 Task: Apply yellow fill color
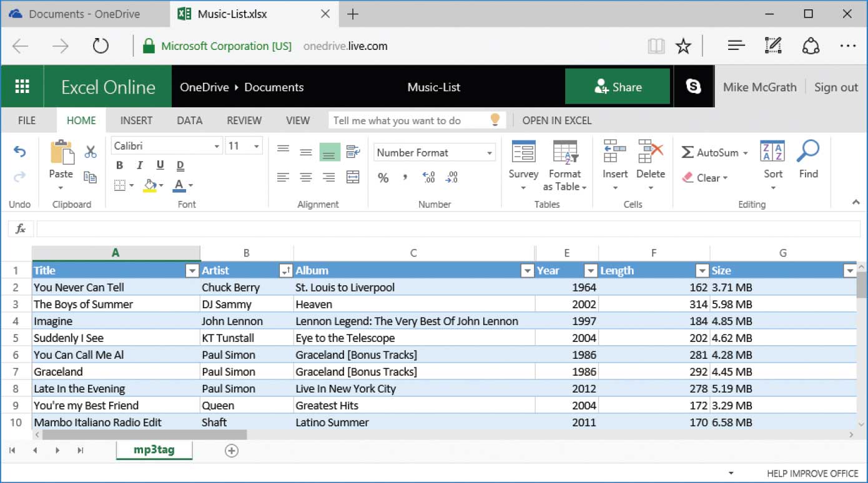(150, 185)
